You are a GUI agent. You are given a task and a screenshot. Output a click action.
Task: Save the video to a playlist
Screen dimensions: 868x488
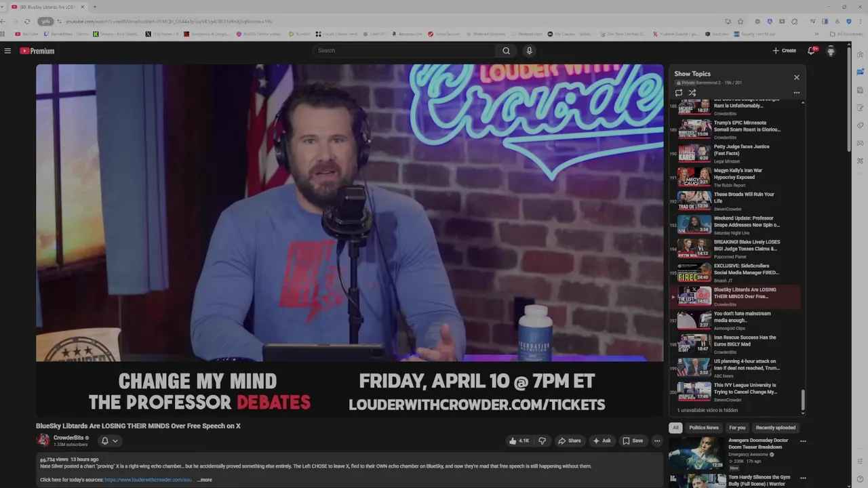coord(633,441)
